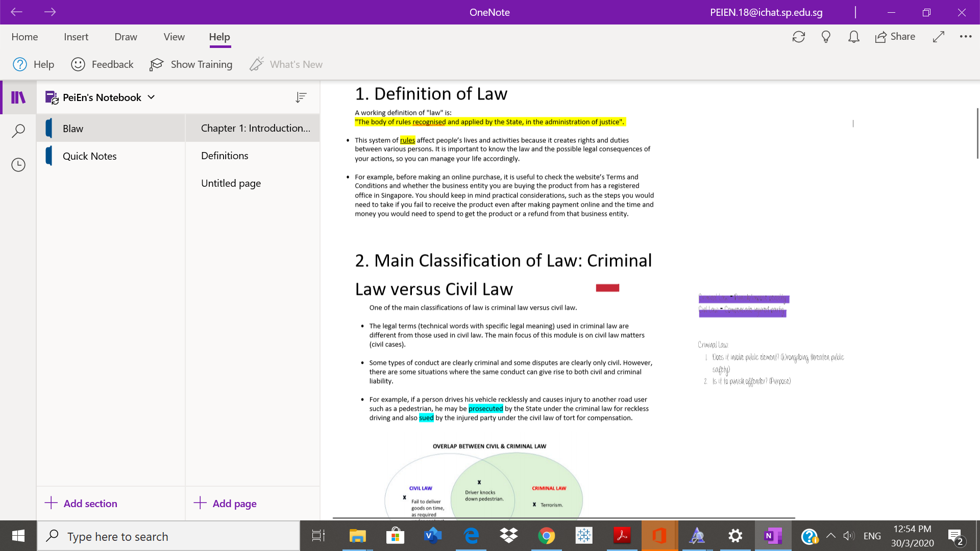Share the notebook via Share button
Viewport: 980px width, 551px height.
(895, 37)
